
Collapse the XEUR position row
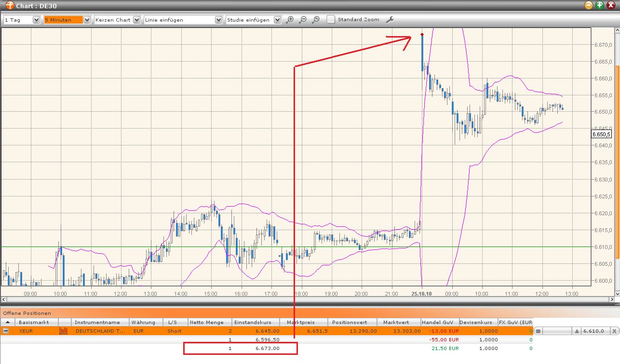click(6, 331)
